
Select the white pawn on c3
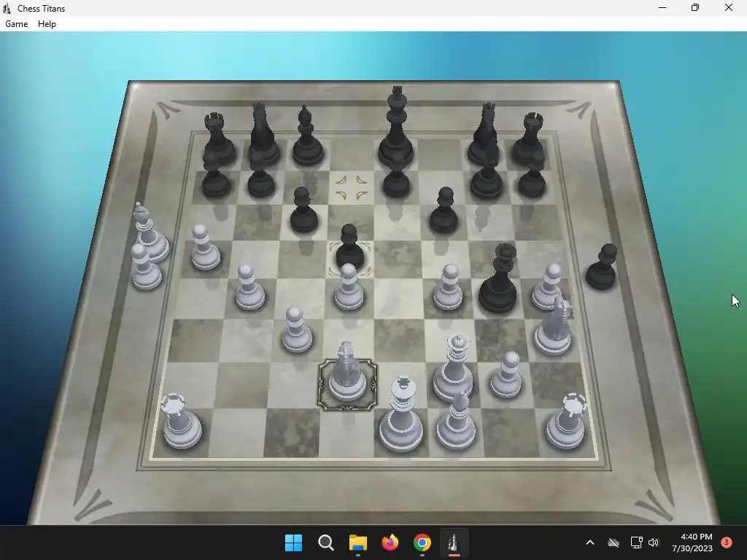click(296, 330)
